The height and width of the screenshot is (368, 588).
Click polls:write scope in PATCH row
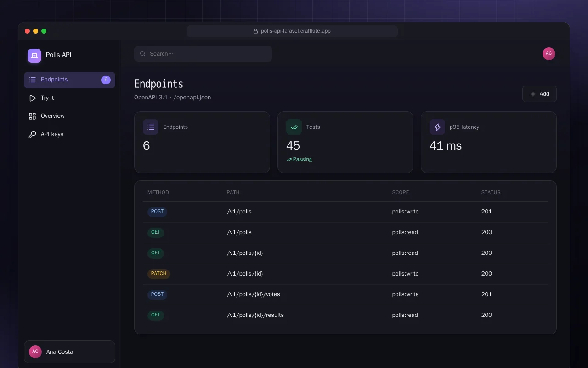(406, 274)
